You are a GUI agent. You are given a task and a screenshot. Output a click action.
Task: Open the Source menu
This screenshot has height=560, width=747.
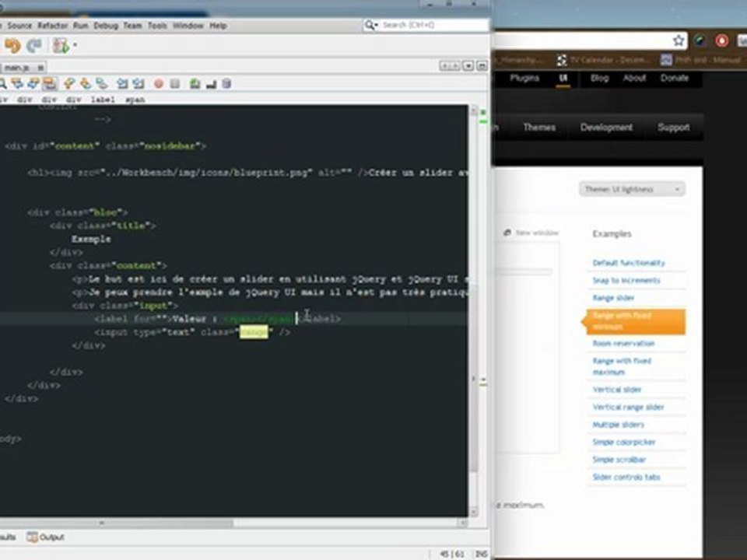click(x=19, y=25)
